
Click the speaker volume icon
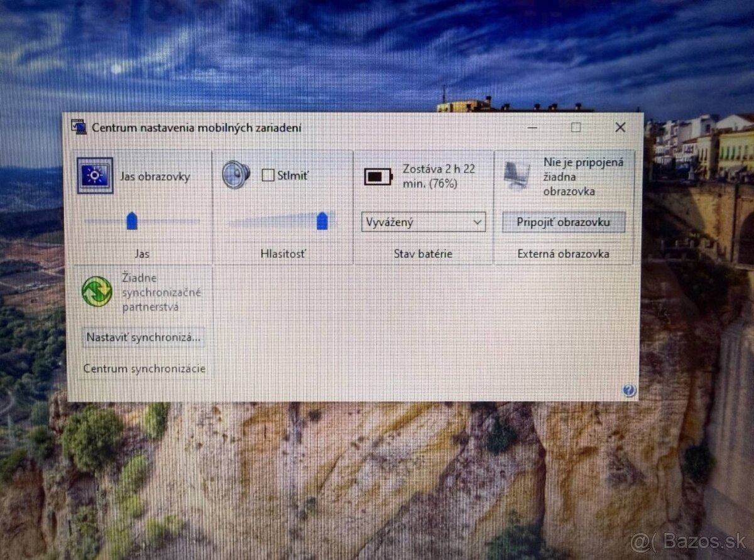pyautogui.click(x=236, y=175)
